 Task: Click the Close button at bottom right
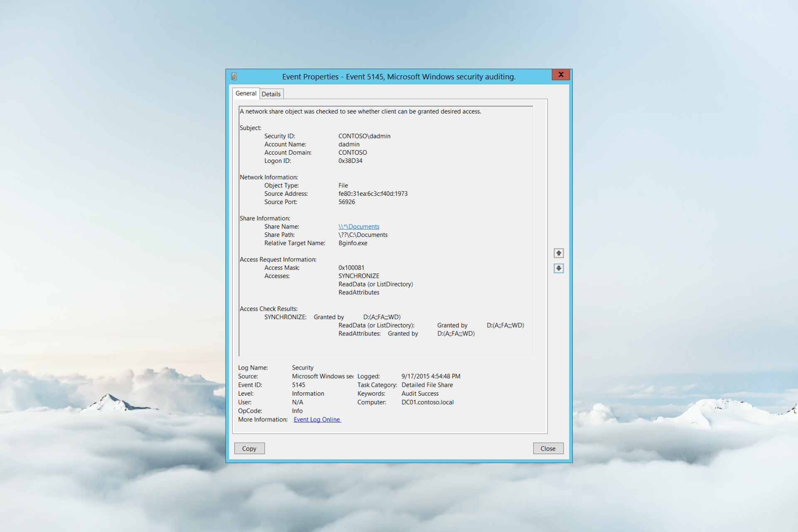pyautogui.click(x=548, y=448)
